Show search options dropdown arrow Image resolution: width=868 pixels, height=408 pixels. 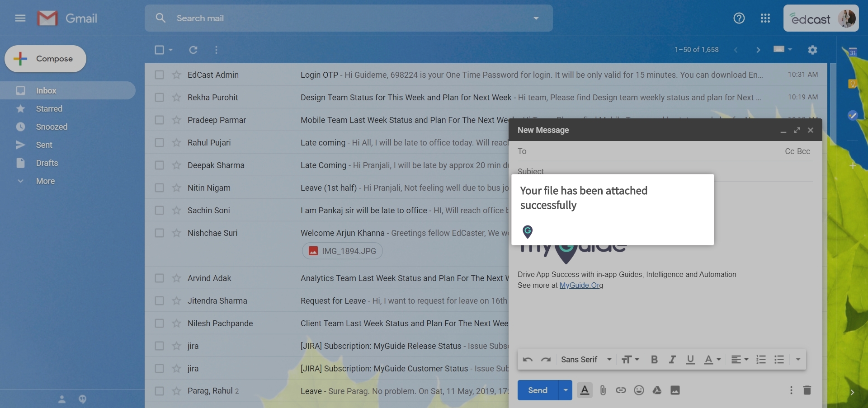[536, 18]
